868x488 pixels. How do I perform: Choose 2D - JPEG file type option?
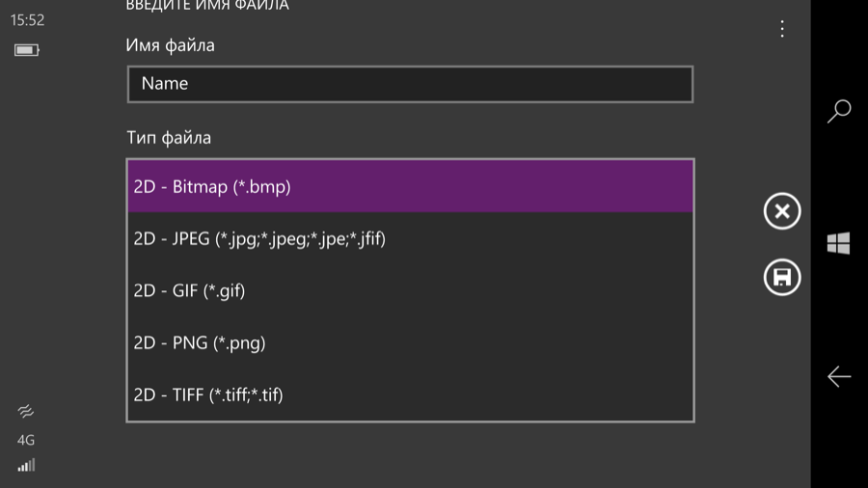(410, 238)
